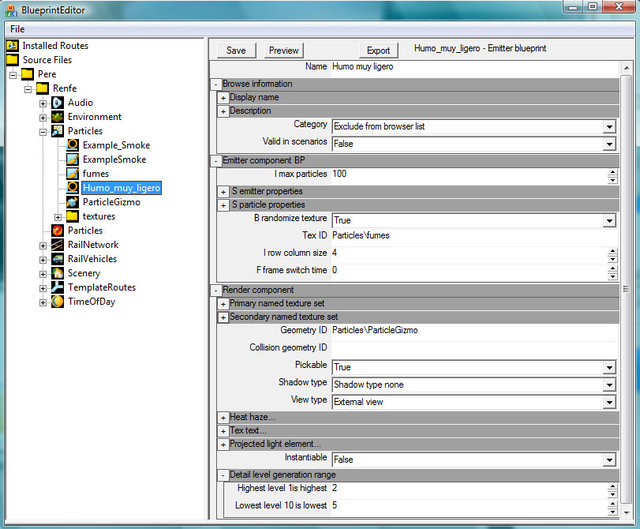
Task: Click the TimeOfDay icon in tree
Action: click(x=58, y=302)
